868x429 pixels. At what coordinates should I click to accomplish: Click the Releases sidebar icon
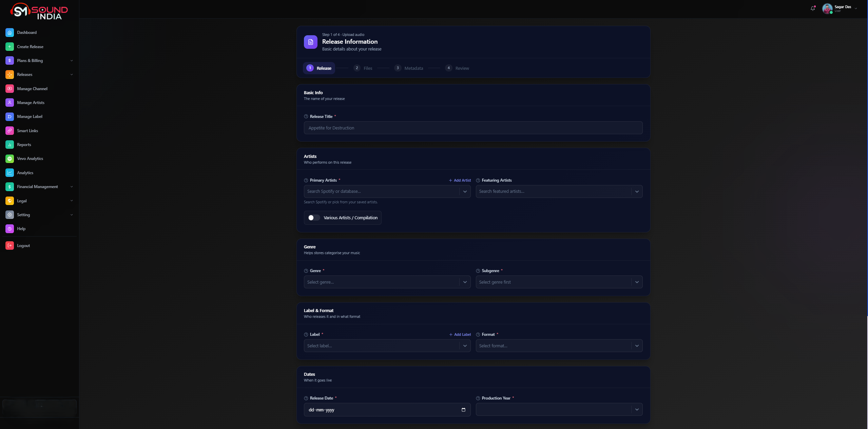click(x=9, y=75)
